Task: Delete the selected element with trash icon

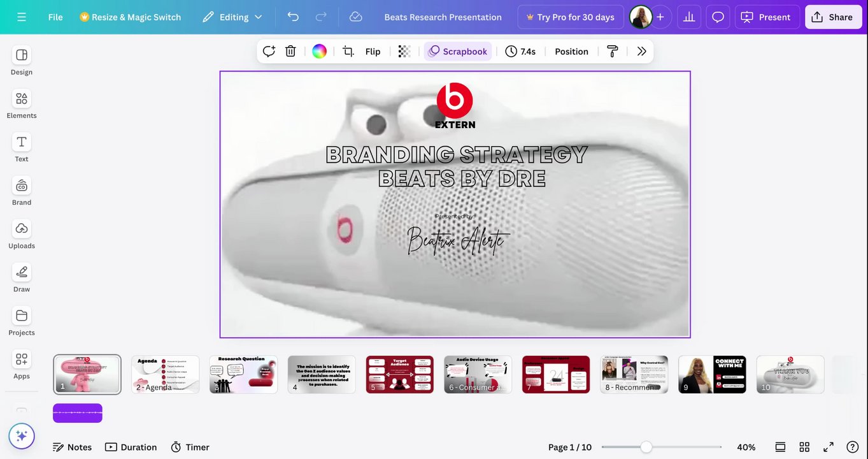Action: pos(290,52)
